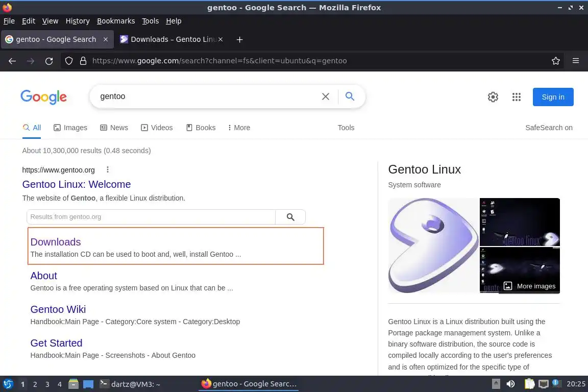Open the Downloads sitelink
This screenshot has height=392, width=588.
click(56, 242)
